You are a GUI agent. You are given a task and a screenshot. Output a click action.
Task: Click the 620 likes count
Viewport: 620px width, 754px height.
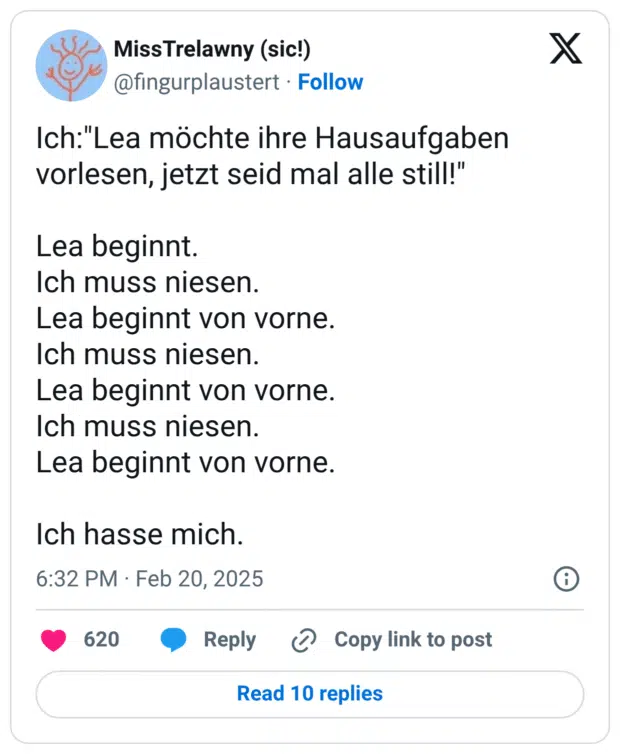pos(101,640)
